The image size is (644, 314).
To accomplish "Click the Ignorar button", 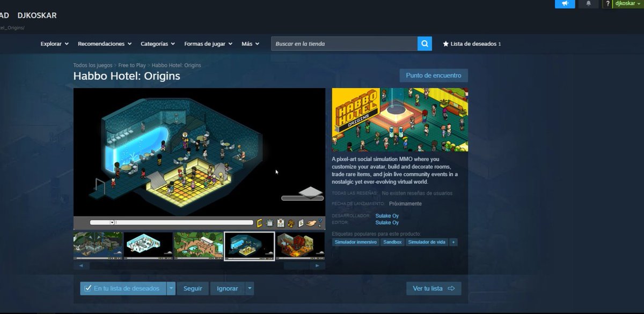I will [227, 288].
